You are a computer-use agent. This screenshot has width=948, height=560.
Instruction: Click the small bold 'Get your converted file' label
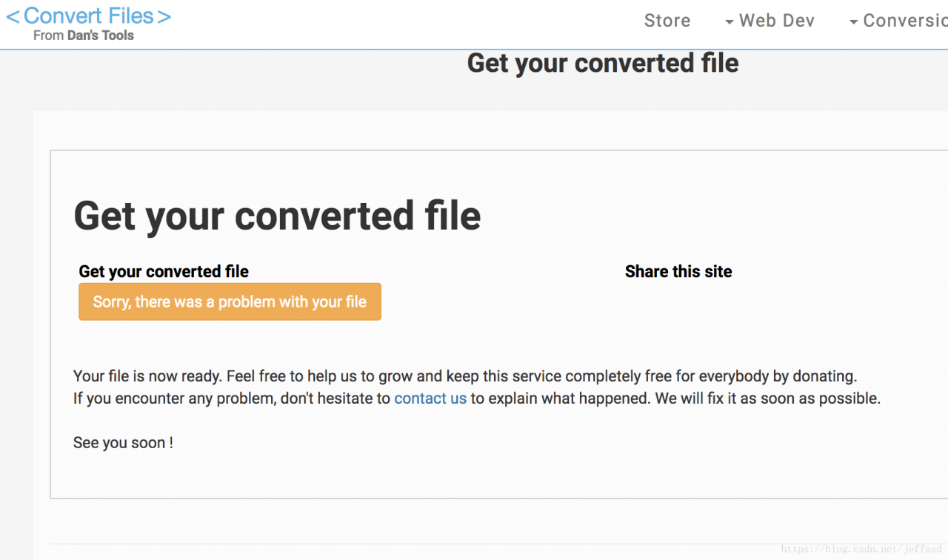point(164,272)
